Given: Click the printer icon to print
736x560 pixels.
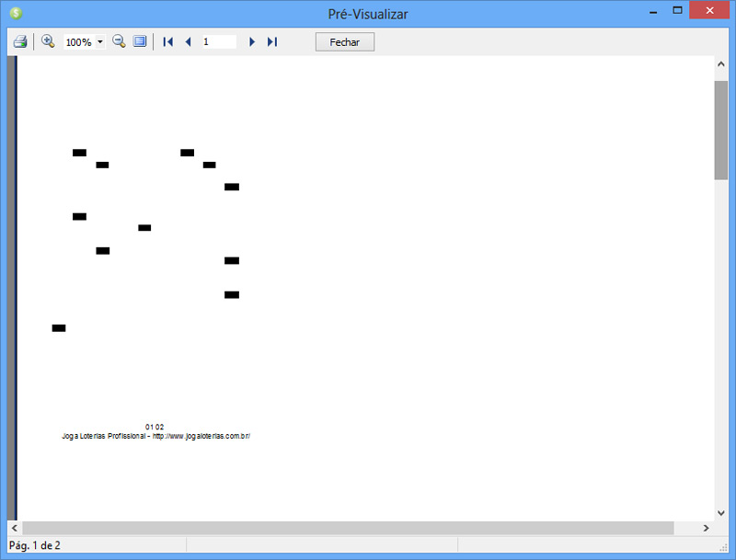Looking at the screenshot, I should [20, 41].
